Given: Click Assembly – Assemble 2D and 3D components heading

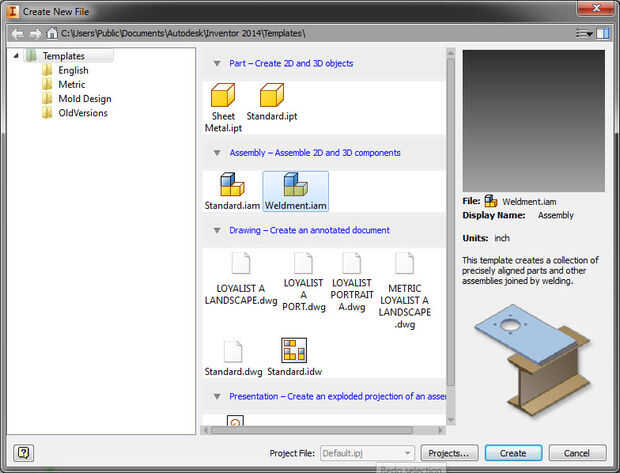Looking at the screenshot, I should tap(315, 153).
